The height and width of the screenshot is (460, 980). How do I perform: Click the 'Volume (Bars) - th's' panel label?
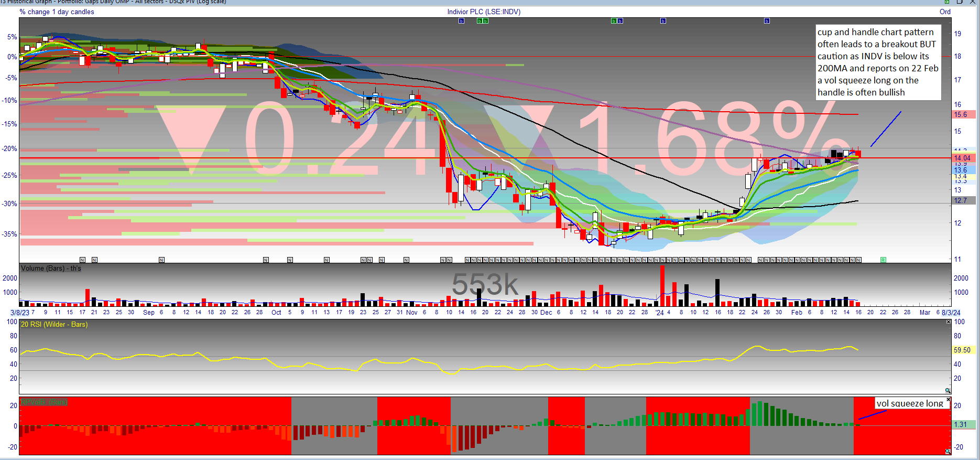(51, 268)
